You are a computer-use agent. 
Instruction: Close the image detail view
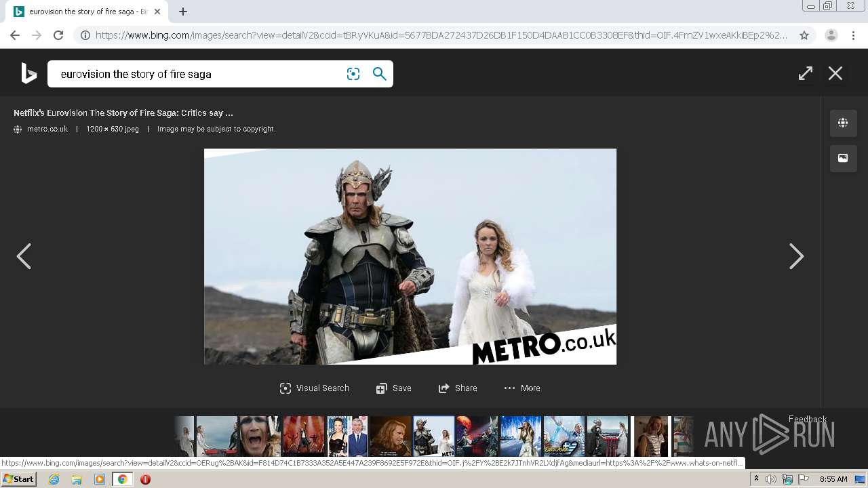point(835,73)
